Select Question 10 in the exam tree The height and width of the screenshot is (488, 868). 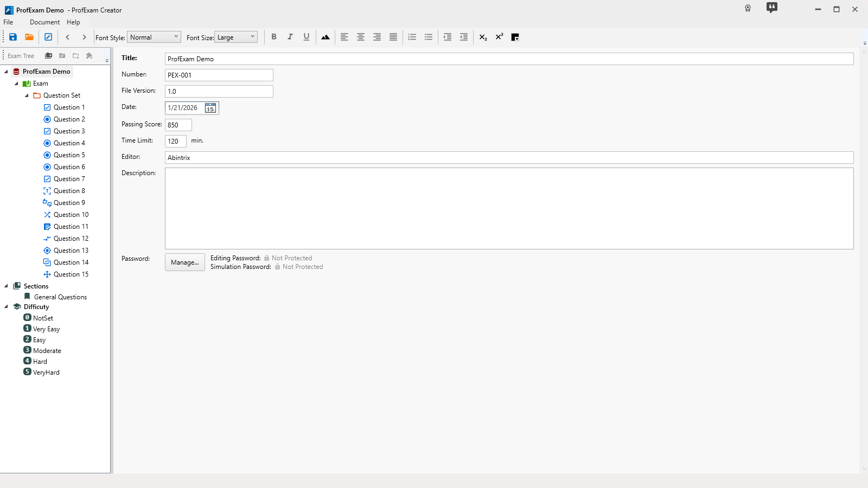tap(71, 215)
